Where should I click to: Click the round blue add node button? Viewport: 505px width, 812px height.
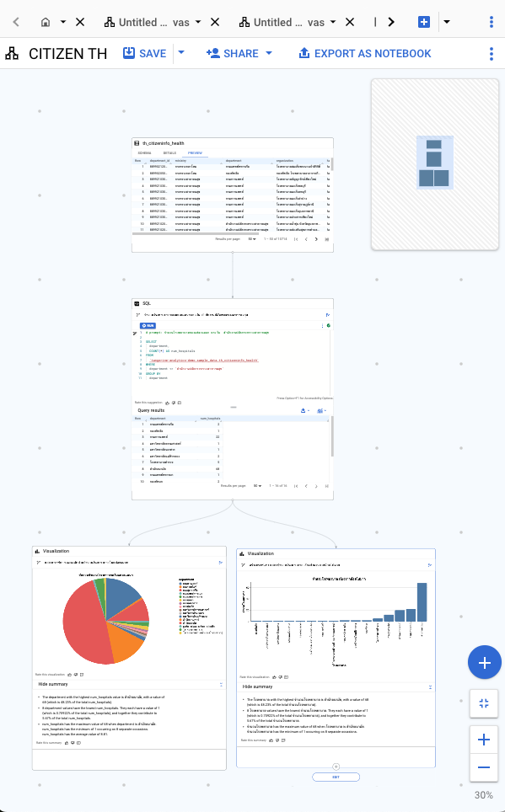click(484, 662)
